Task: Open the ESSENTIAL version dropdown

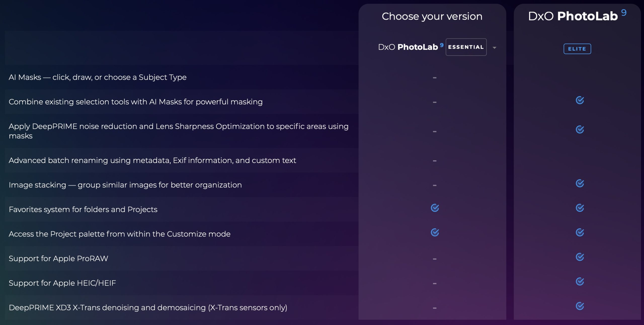Action: tap(466, 47)
